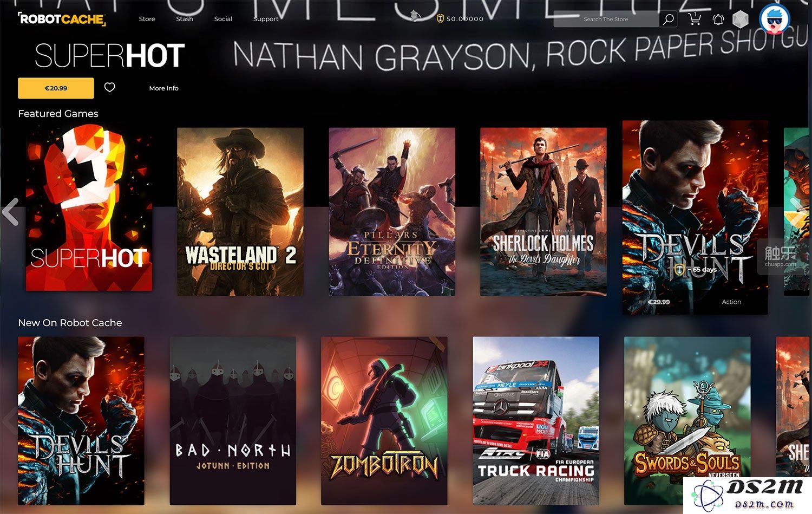This screenshot has height=514, width=812.
Task: Open Swords & Souls Neverseen cover
Action: click(687, 421)
